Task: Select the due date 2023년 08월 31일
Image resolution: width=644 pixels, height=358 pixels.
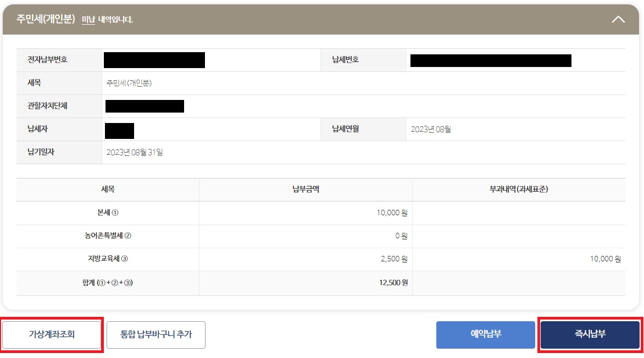Action: 135,152
